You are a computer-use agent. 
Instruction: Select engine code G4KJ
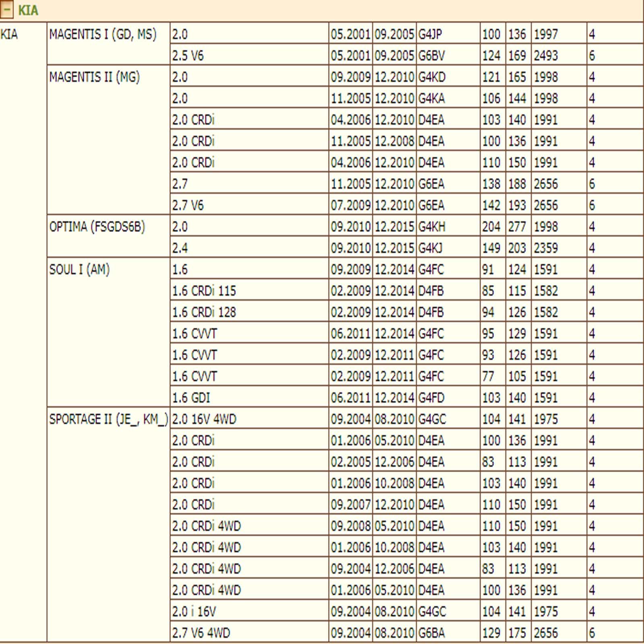point(430,248)
